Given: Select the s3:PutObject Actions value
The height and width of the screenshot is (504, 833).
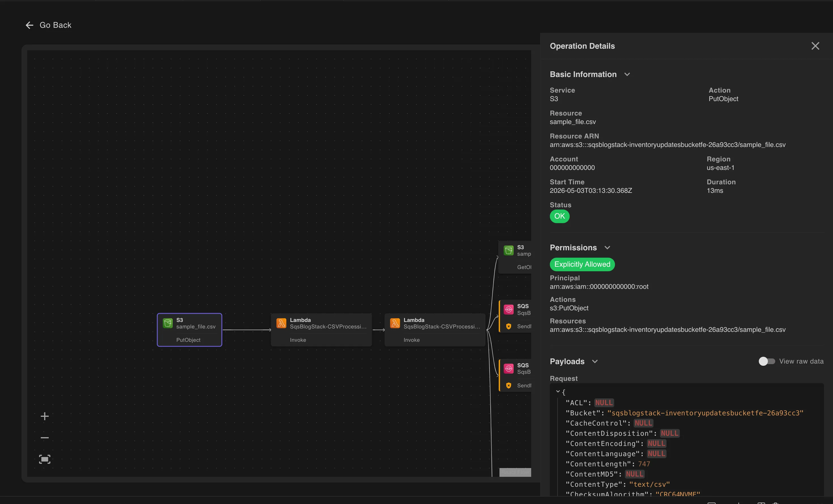Looking at the screenshot, I should (569, 308).
